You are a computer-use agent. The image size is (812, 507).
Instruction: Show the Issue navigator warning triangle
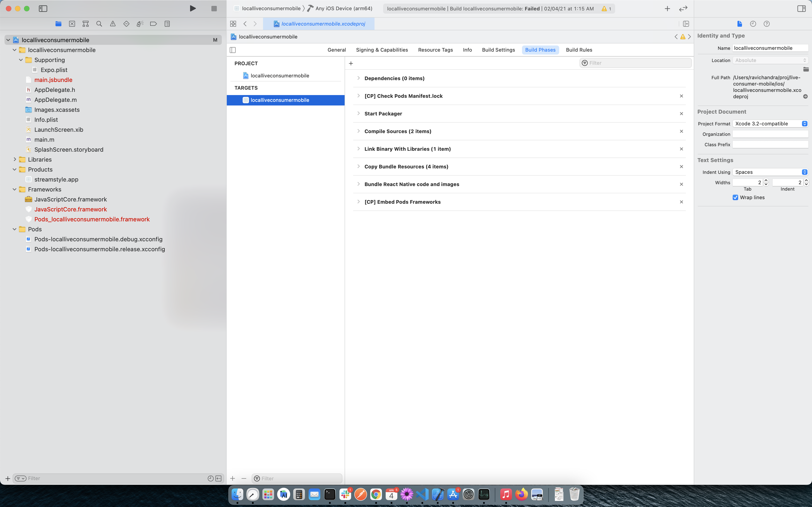click(113, 24)
